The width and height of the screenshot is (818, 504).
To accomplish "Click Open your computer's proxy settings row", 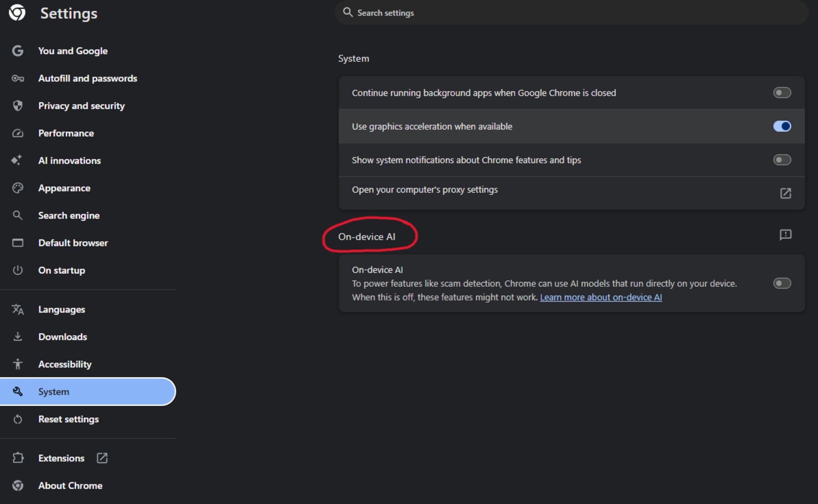I will coord(571,193).
